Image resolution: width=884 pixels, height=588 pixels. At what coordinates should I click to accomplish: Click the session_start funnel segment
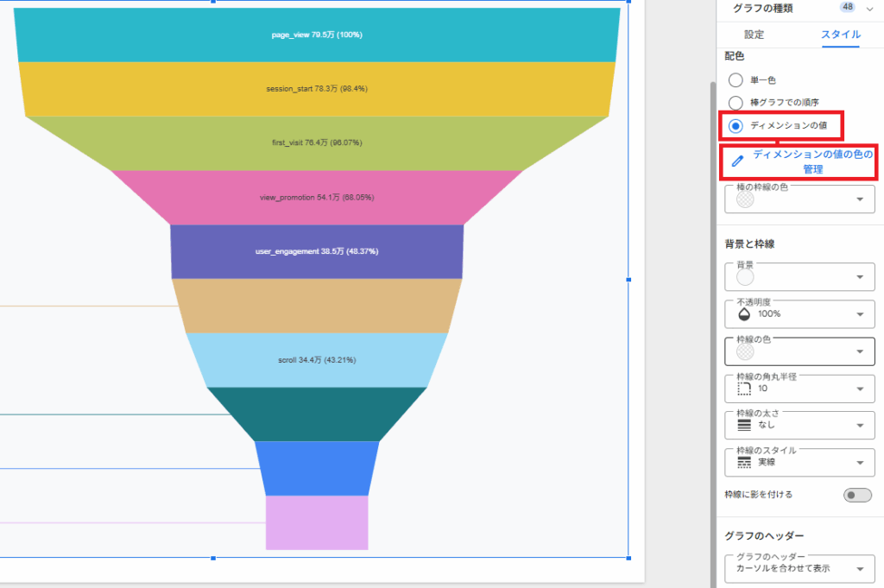[x=317, y=89]
